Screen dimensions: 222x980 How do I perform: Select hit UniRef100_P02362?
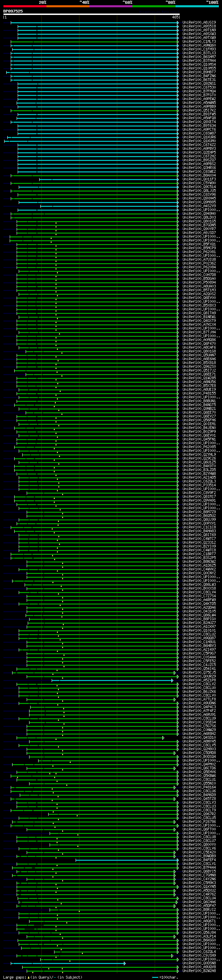pos(199,263)
